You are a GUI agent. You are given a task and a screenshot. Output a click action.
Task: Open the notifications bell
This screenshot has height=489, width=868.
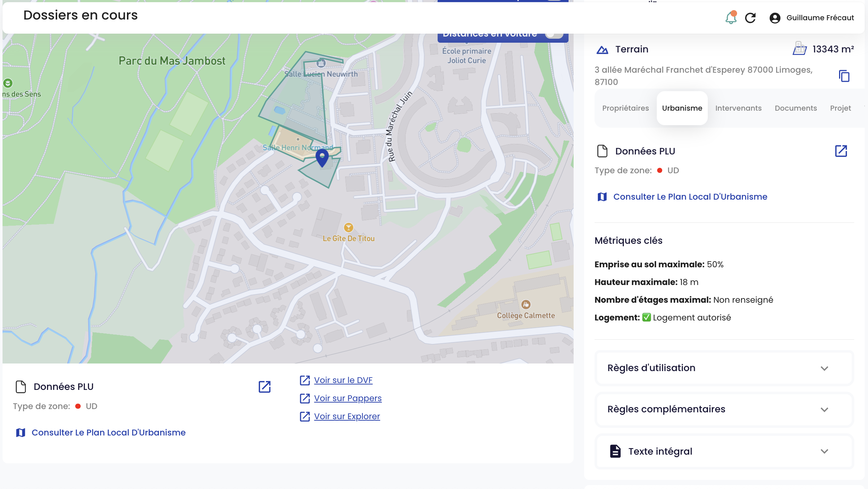[731, 18]
